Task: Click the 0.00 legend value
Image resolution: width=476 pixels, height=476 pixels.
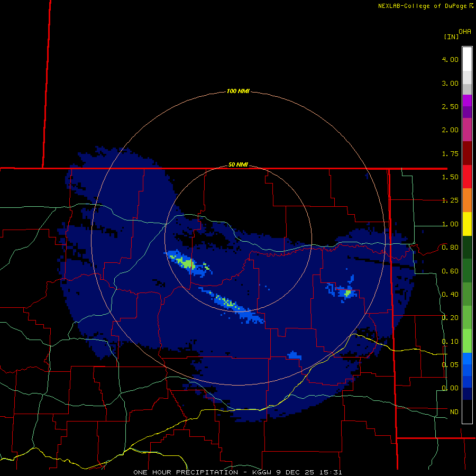Action: (x=450, y=388)
